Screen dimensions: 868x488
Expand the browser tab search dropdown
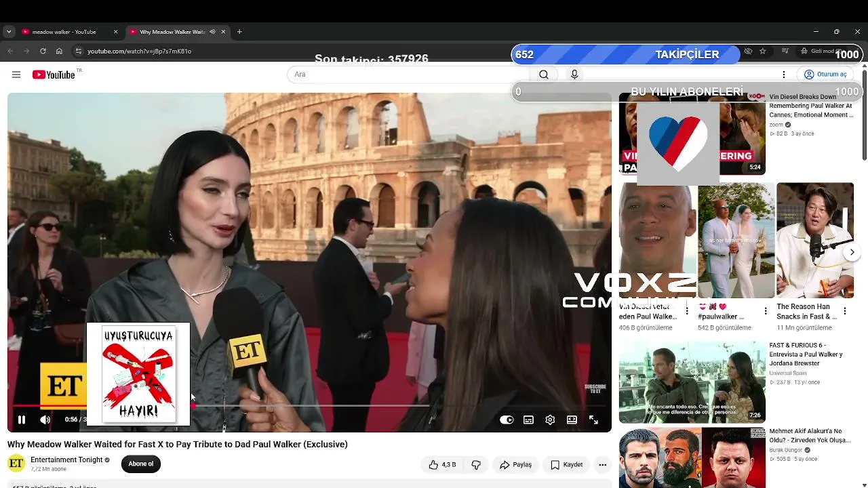coord(9,32)
